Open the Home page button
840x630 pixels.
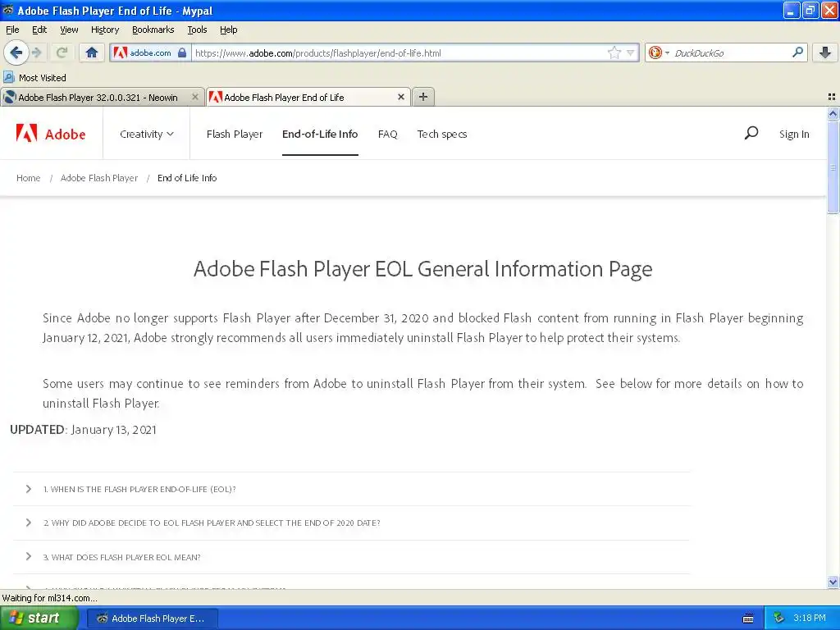(92, 52)
